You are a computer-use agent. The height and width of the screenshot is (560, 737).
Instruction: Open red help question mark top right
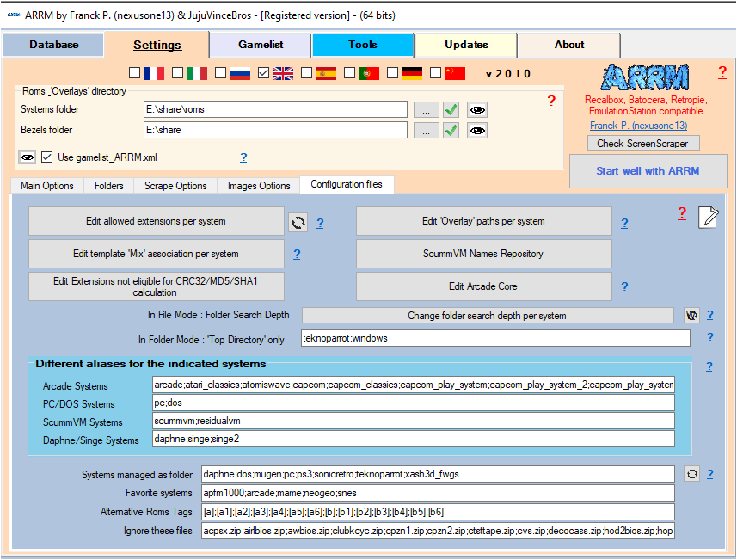722,72
